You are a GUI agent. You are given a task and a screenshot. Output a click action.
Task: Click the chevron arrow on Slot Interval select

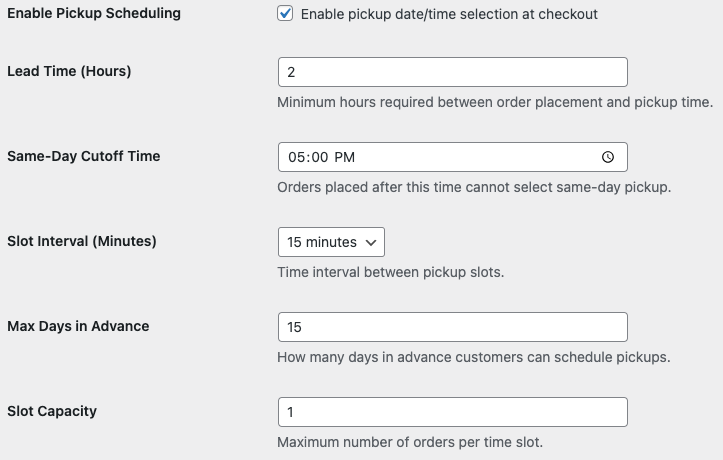coord(371,242)
